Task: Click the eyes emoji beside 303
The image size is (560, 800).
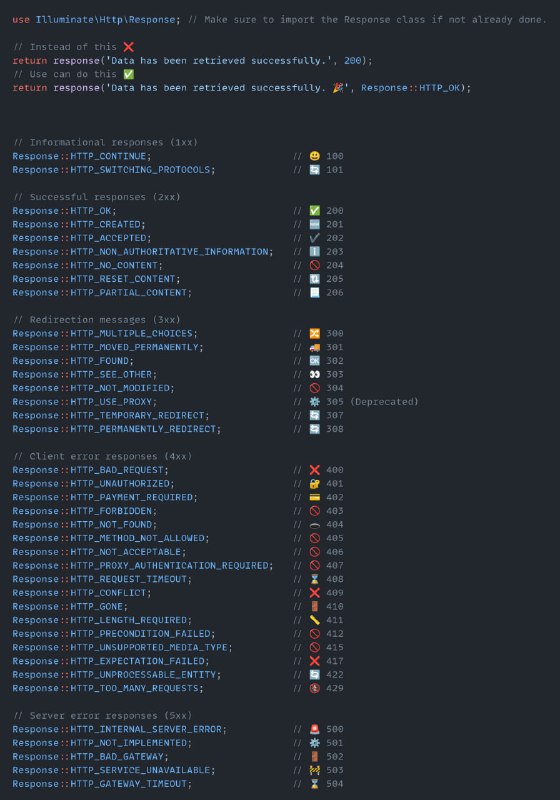Action: click(x=315, y=374)
